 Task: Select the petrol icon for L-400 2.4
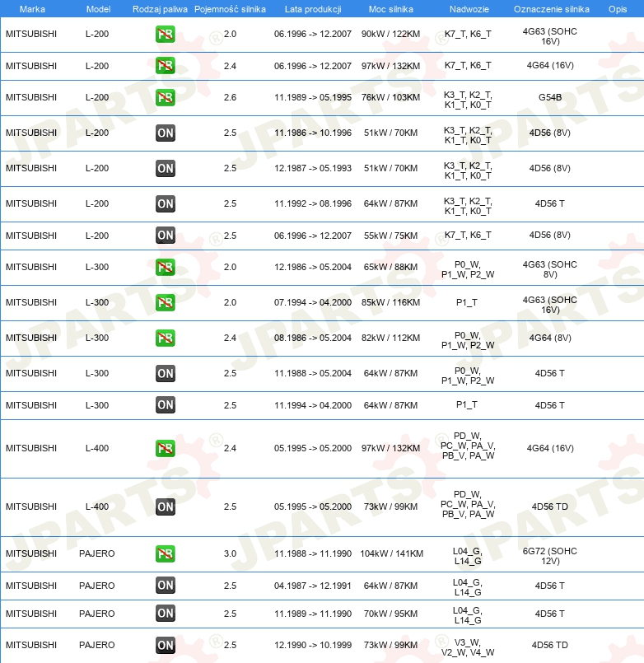166,449
